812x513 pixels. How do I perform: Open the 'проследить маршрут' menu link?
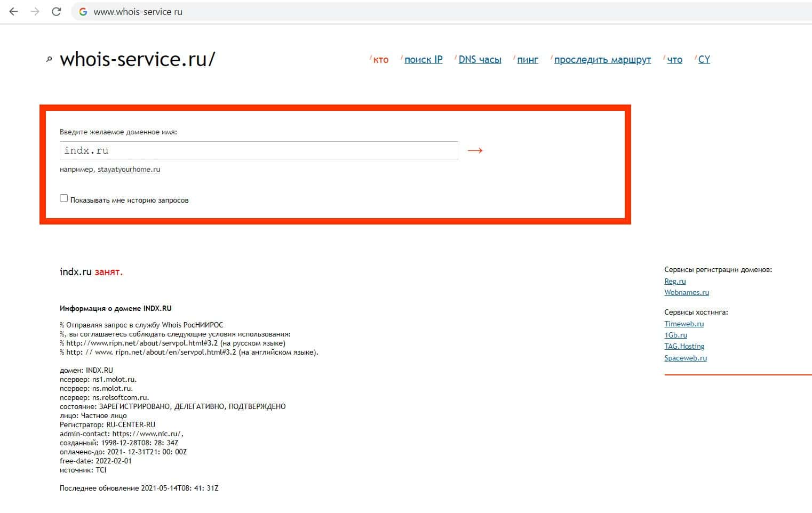602,60
